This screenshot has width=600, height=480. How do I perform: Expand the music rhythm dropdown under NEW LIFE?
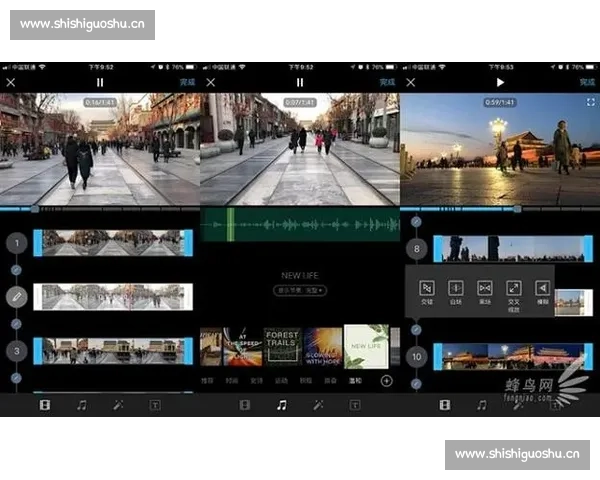point(300,291)
